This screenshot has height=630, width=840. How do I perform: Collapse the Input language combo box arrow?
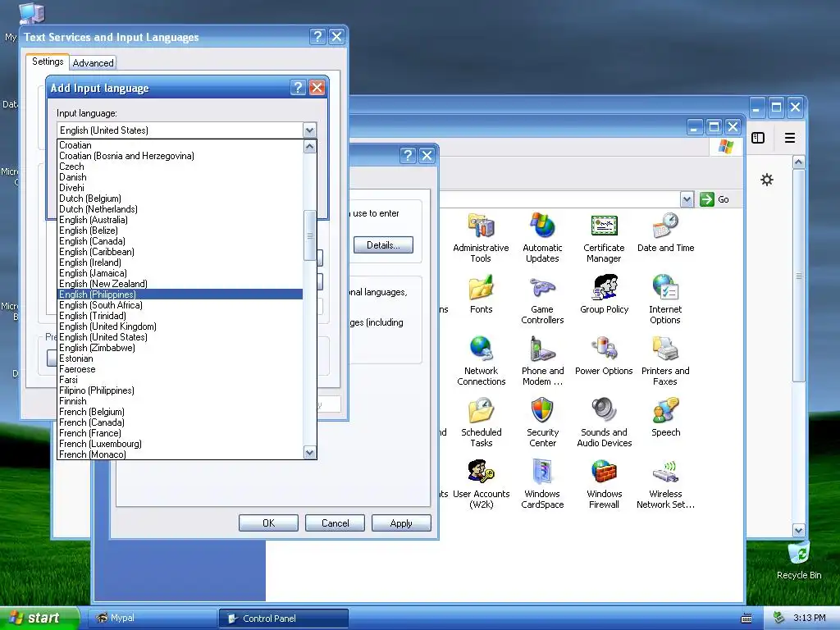tap(309, 130)
